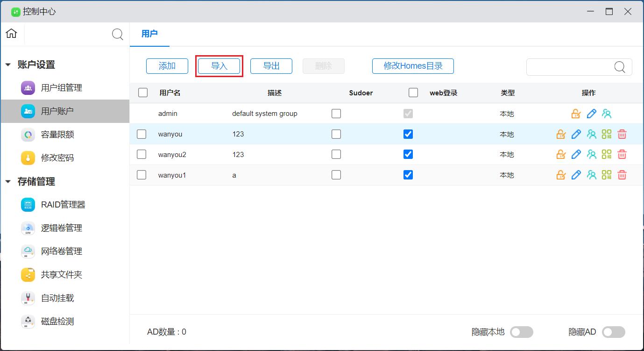Click the 添加 button

(167, 66)
